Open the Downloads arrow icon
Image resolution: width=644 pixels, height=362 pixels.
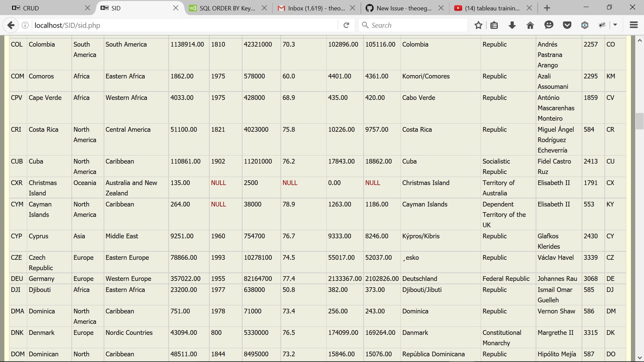[x=512, y=25]
